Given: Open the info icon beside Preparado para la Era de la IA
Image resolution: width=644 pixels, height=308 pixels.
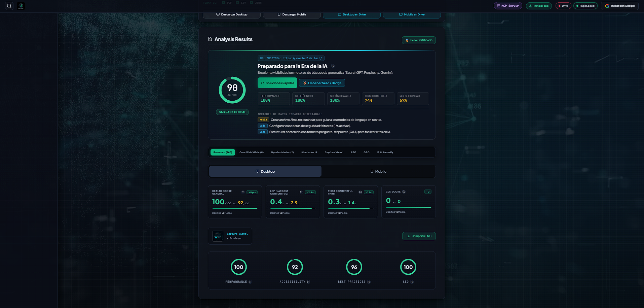Looking at the screenshot, I should pyautogui.click(x=333, y=66).
